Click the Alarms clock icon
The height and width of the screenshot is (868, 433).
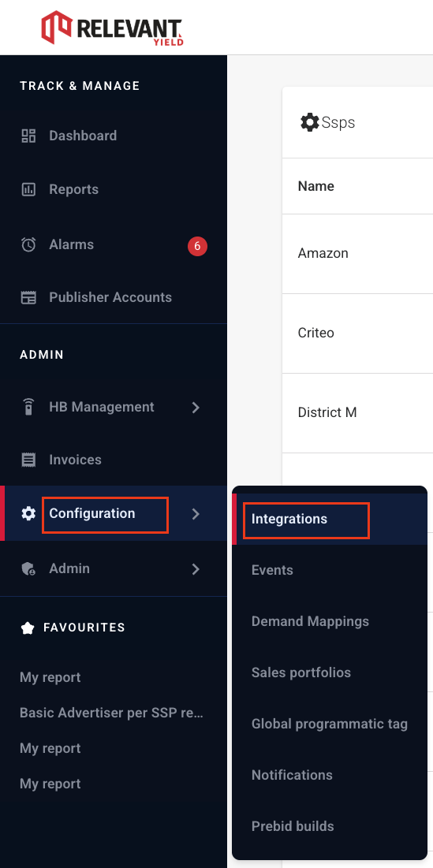28,244
